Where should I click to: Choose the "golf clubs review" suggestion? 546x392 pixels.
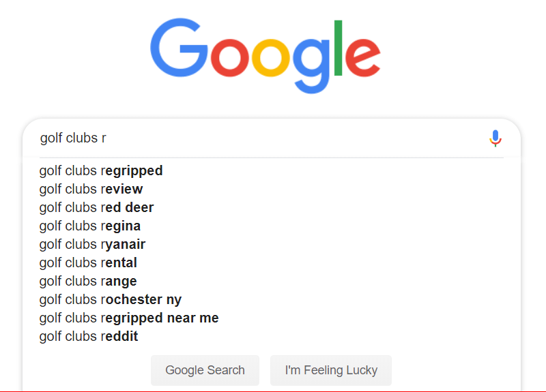pos(91,189)
